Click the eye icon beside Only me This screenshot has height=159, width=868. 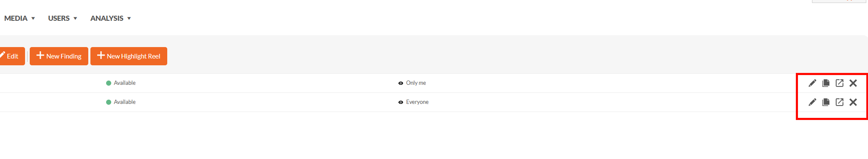[x=401, y=83]
